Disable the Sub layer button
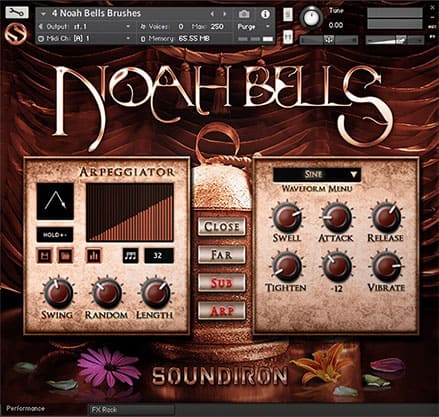Viewport: 439px width, 417px height. click(222, 283)
